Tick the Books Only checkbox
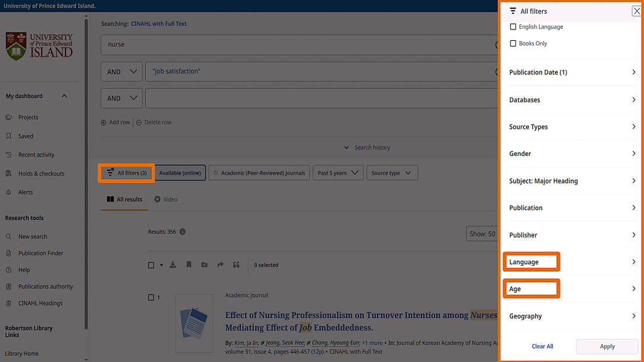644x362 pixels. click(x=513, y=43)
